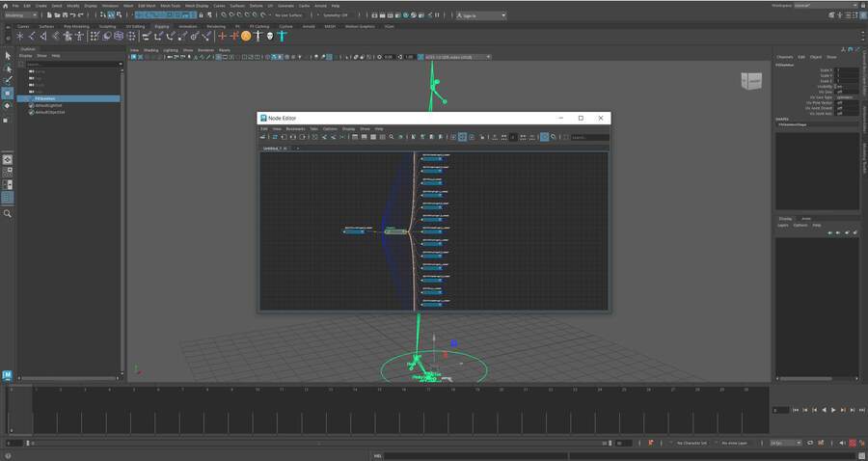Toggle the highlighted sync selection icon in Node Editor
This screenshot has height=461, width=868.
[544, 137]
